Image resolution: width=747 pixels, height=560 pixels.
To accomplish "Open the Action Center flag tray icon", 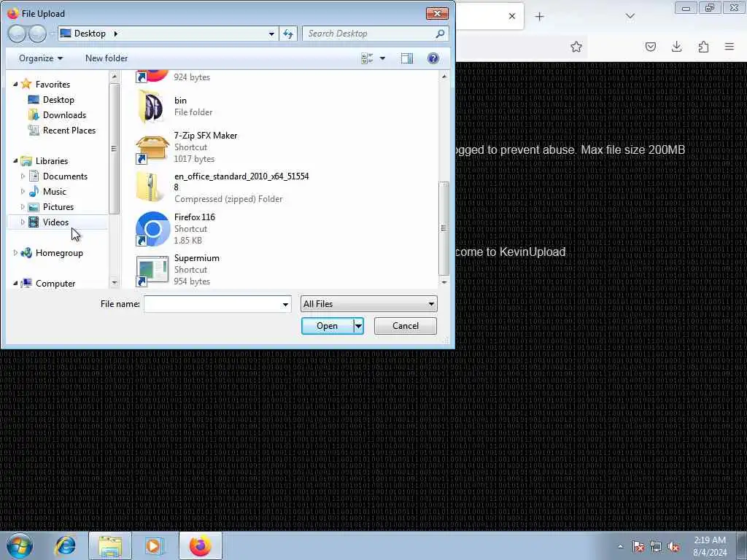I will click(638, 547).
